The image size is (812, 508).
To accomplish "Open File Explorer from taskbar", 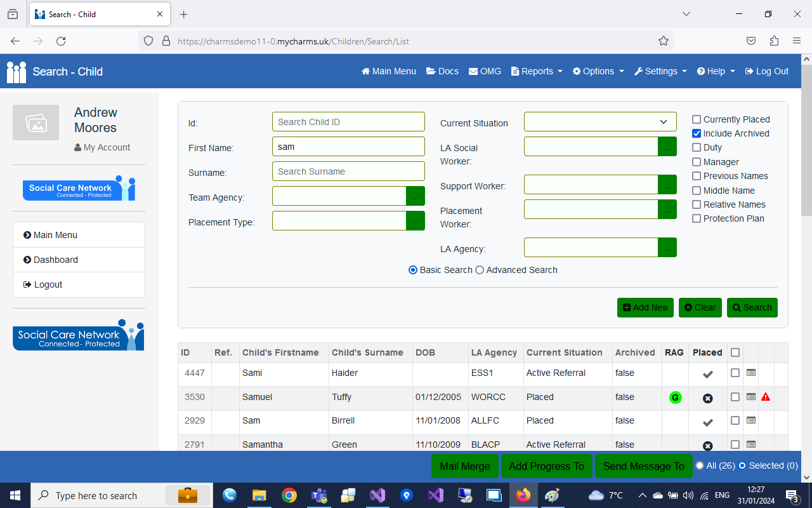I will click(x=259, y=495).
